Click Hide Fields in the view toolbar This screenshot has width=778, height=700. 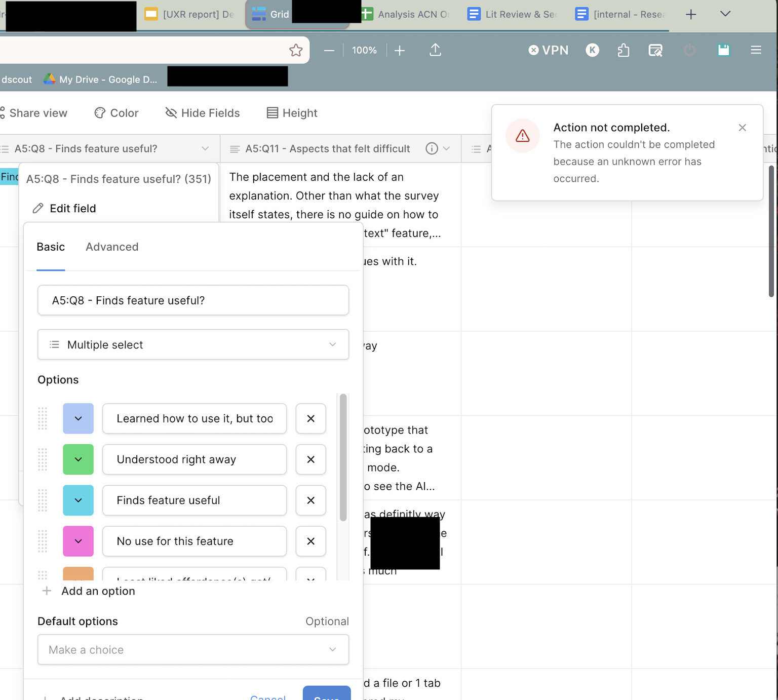point(203,113)
